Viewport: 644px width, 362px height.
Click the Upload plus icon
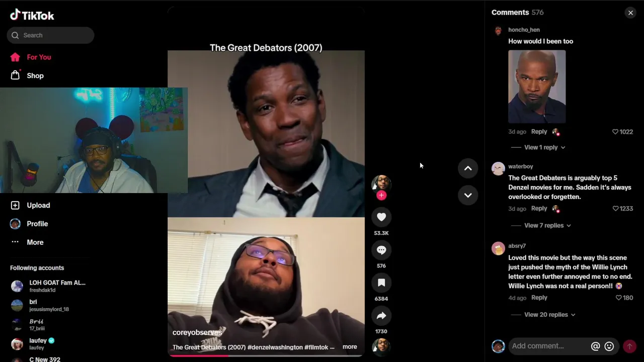pos(15,205)
